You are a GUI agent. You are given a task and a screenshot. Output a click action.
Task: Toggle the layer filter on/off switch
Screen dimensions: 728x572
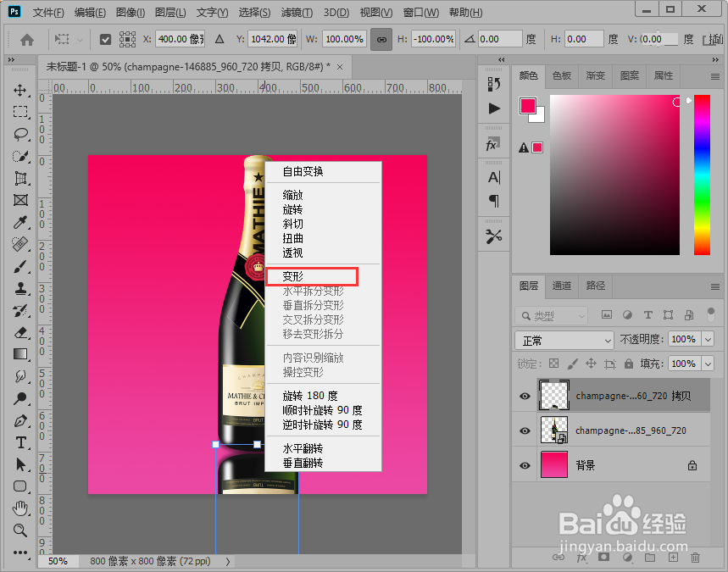click(x=710, y=314)
